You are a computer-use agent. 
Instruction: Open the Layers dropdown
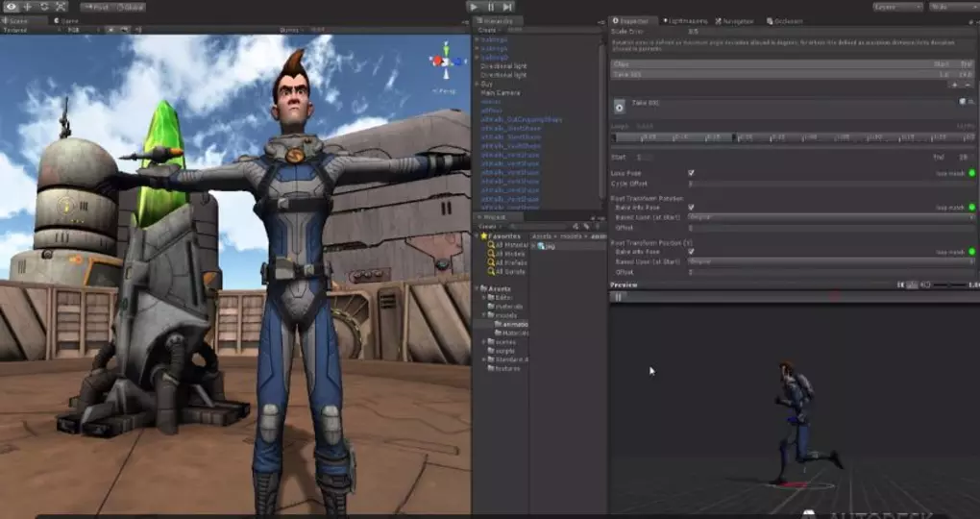pos(895,7)
